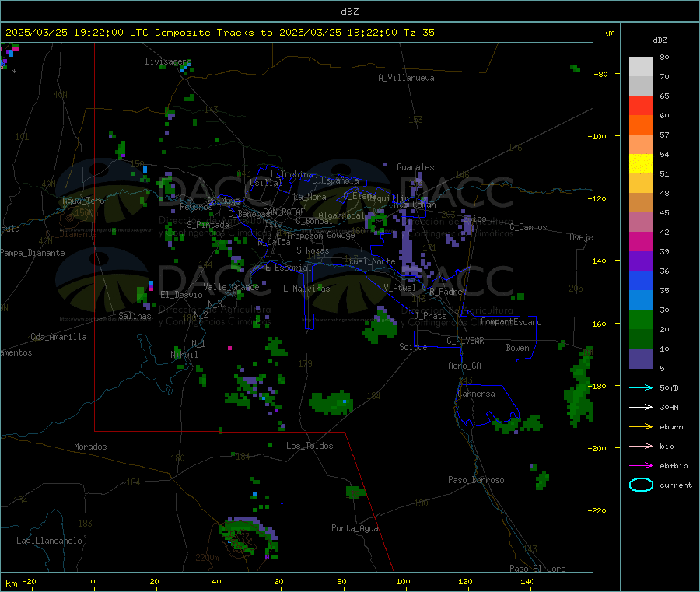Click the 'Valle_Grande' place label
Viewport: 700px width, 592px height.
point(231,287)
